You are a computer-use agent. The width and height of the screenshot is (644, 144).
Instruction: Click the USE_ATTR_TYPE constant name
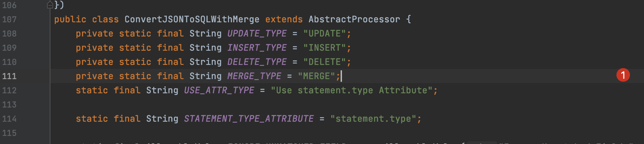pyautogui.click(x=219, y=90)
